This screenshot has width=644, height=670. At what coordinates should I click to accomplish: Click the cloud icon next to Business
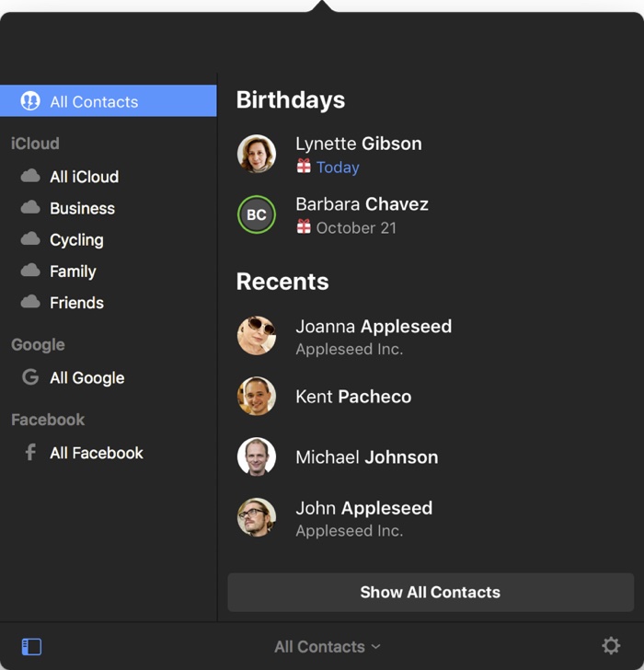(x=30, y=207)
